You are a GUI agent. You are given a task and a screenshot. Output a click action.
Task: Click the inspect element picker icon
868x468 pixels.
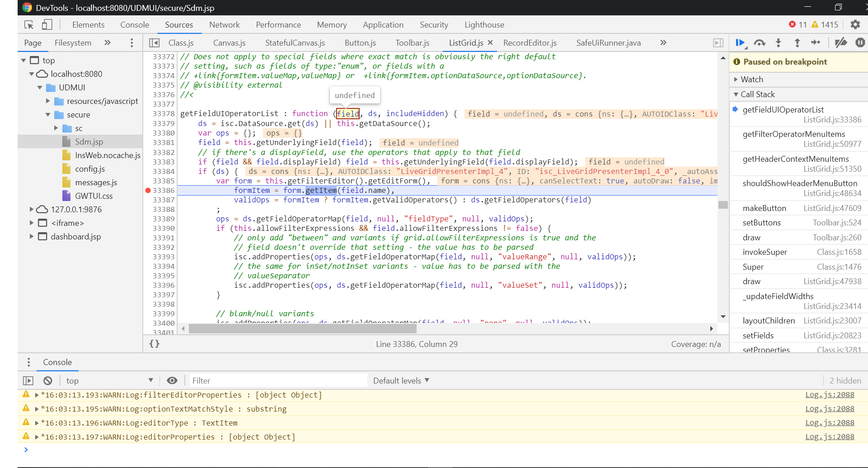tap(29, 25)
